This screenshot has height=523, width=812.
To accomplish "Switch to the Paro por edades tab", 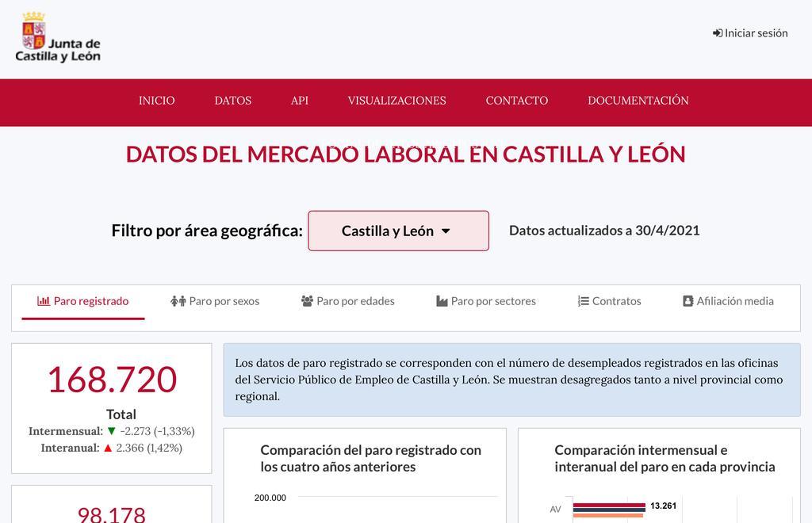I will coord(347,301).
